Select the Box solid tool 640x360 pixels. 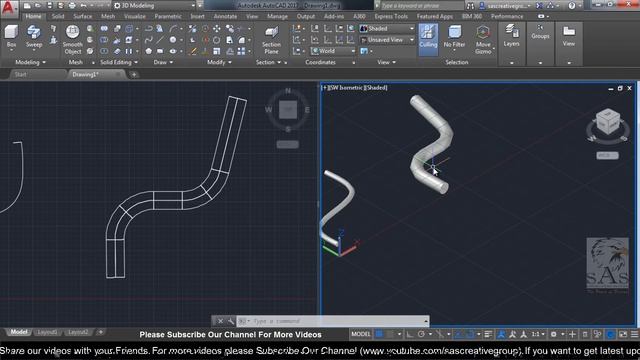pos(11,37)
